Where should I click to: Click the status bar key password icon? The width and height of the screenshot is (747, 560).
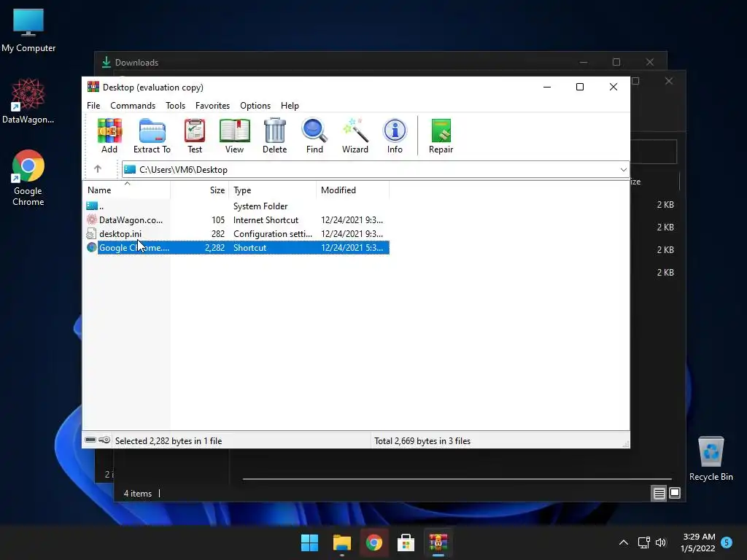pos(104,440)
